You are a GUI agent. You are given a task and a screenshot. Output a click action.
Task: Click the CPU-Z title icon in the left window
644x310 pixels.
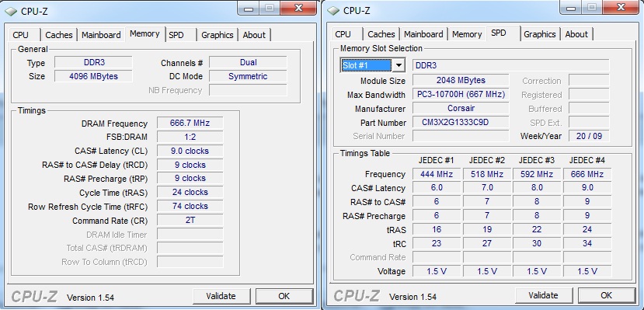click(11, 11)
